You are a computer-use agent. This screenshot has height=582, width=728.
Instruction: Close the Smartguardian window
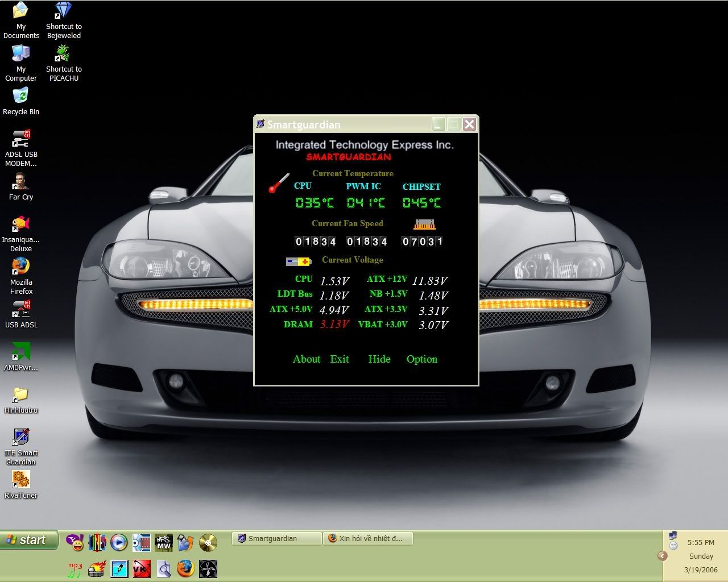pyautogui.click(x=469, y=124)
